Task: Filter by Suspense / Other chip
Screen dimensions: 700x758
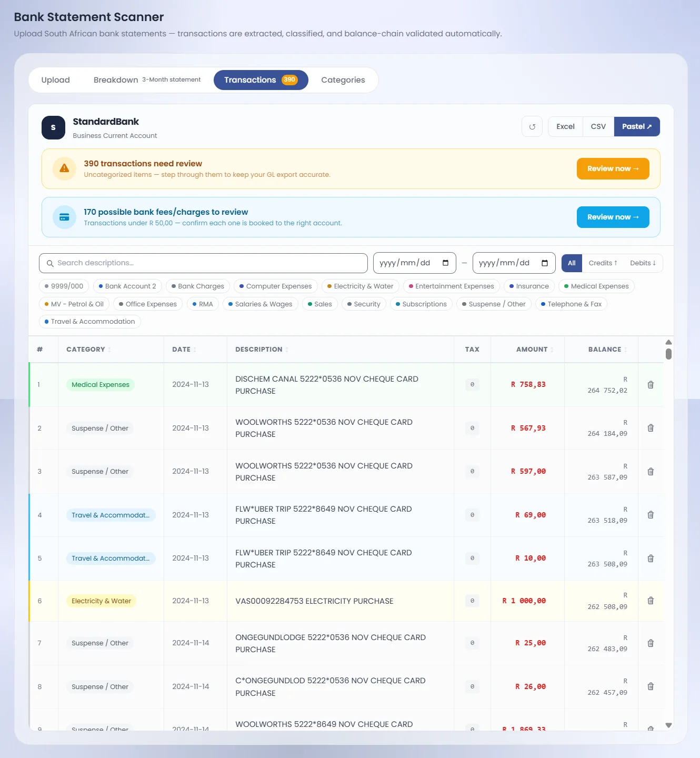Action: coord(494,304)
